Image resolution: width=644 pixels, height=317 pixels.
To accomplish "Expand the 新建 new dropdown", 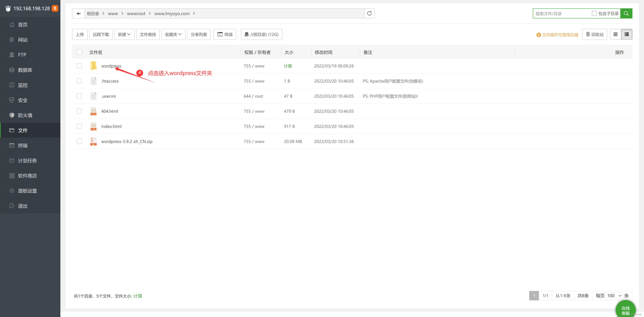I will (x=124, y=35).
